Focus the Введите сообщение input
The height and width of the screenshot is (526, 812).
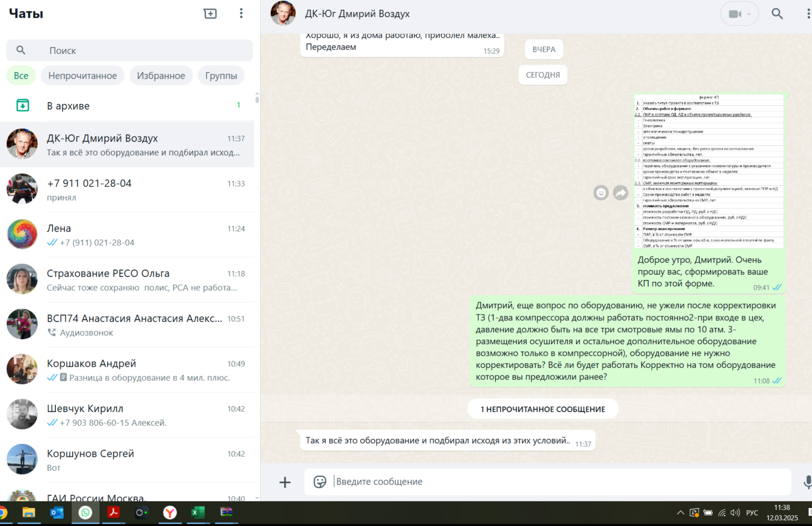pyautogui.click(x=548, y=482)
